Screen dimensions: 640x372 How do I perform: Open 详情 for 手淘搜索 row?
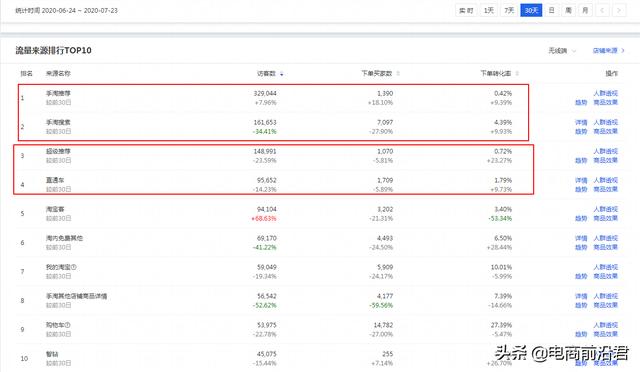click(x=581, y=123)
